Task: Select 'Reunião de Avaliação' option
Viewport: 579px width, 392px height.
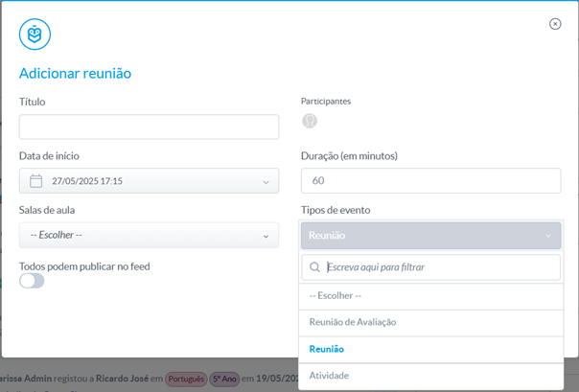Action: [x=431, y=322]
